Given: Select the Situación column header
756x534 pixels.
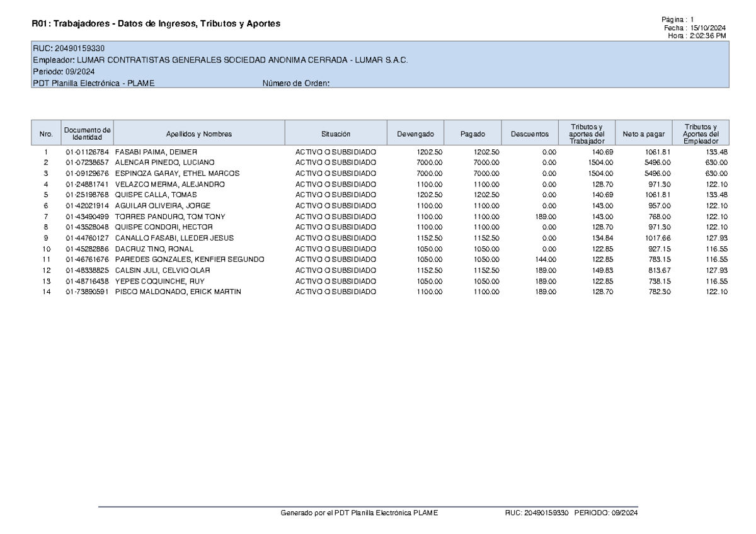Looking at the screenshot, I should click(x=336, y=133).
